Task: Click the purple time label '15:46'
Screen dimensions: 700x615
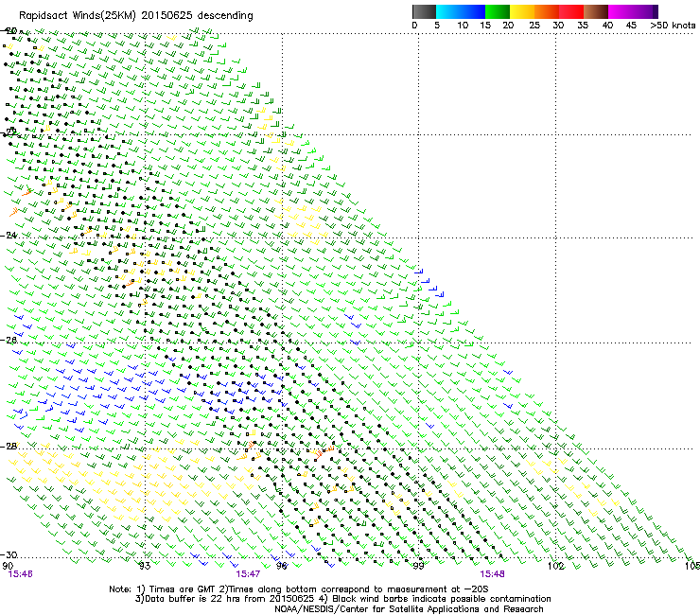Action: coord(21,574)
